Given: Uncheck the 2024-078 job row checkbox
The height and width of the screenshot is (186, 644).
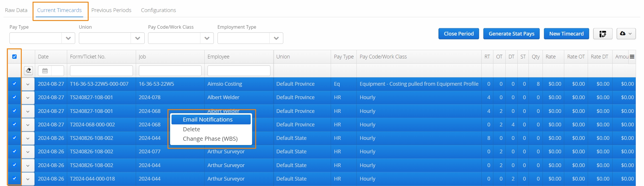Looking at the screenshot, I should (x=14, y=97).
